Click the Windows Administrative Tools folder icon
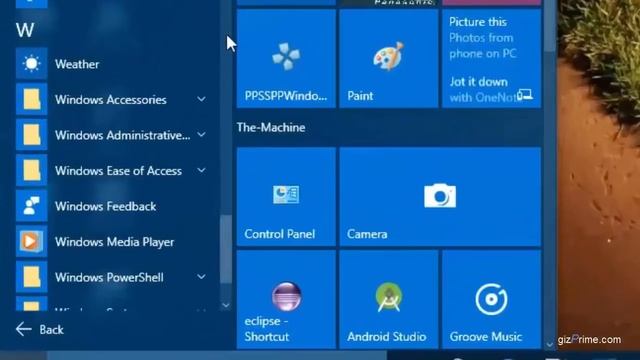This screenshot has height=360, width=640. 31,135
